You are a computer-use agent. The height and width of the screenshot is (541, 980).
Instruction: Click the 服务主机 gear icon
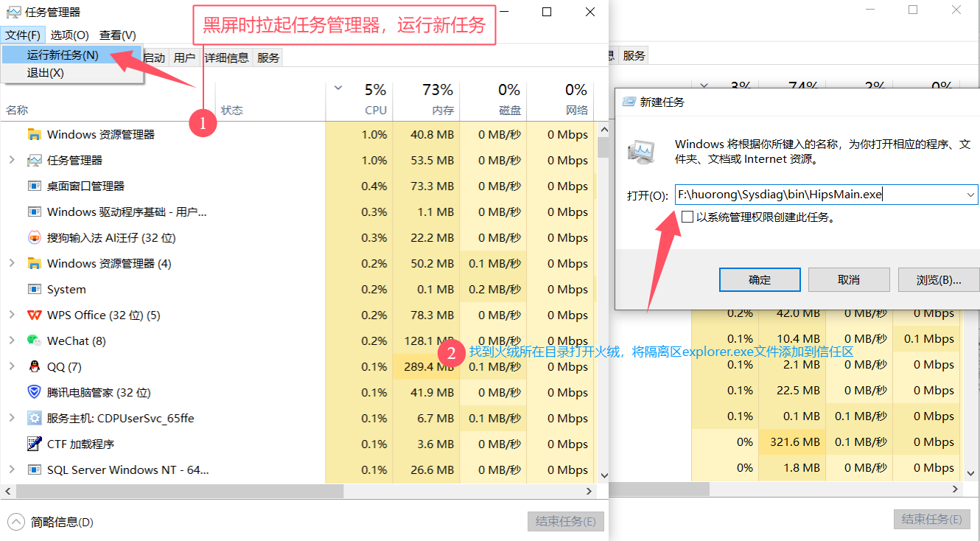pos(34,418)
